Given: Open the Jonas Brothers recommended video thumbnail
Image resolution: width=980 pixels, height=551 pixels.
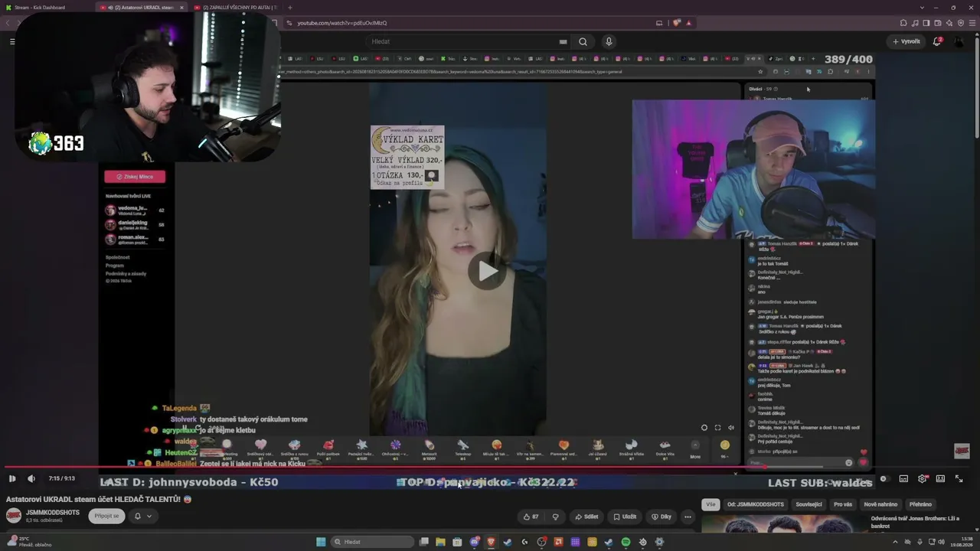Looking at the screenshot, I should click(782, 524).
